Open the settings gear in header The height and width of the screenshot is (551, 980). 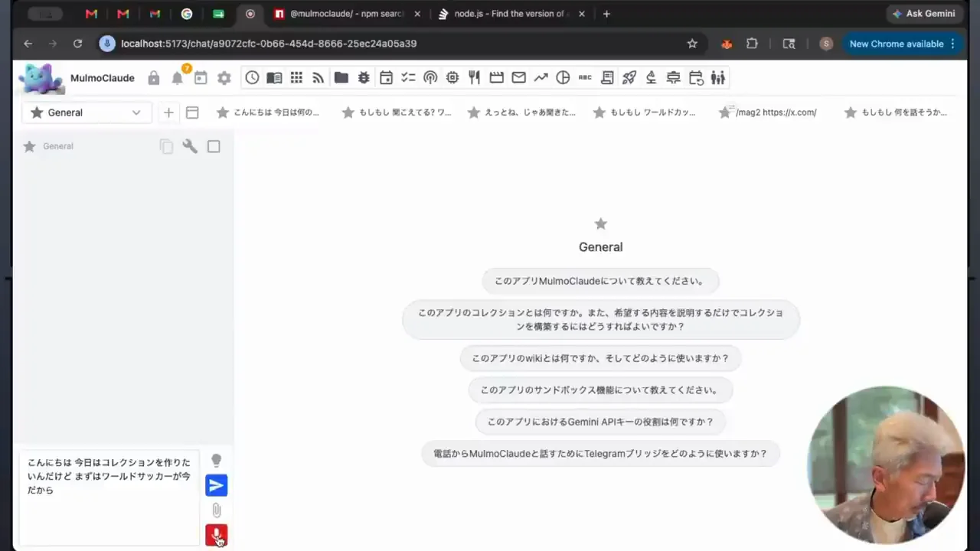click(x=224, y=78)
